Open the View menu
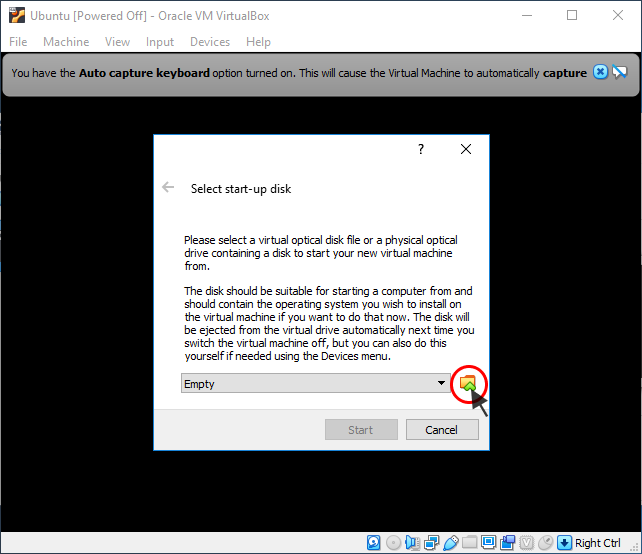This screenshot has width=642, height=554. tap(117, 42)
